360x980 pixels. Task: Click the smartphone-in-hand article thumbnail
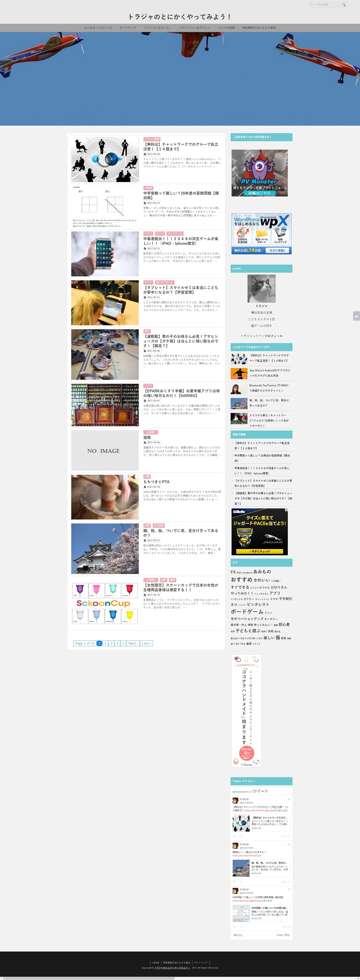105,254
